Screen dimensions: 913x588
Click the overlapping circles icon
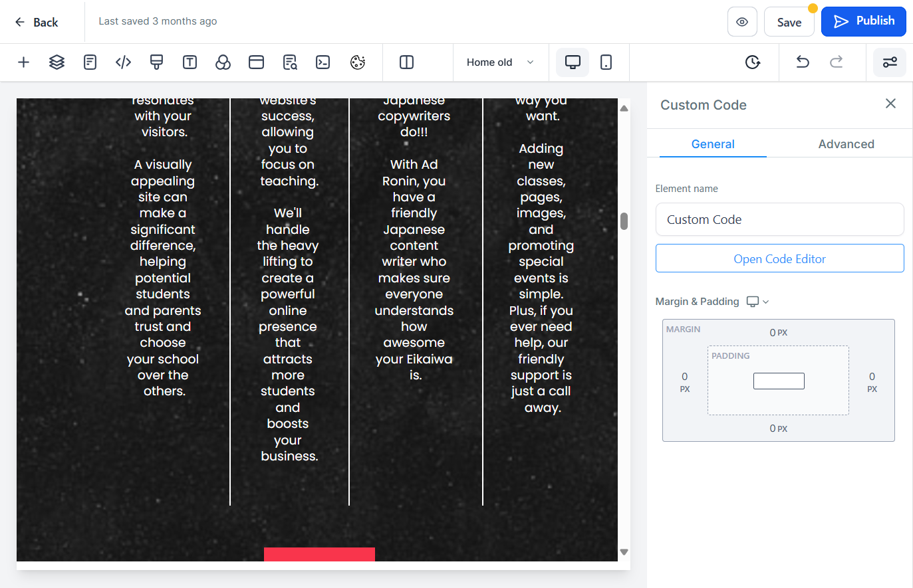(x=223, y=62)
